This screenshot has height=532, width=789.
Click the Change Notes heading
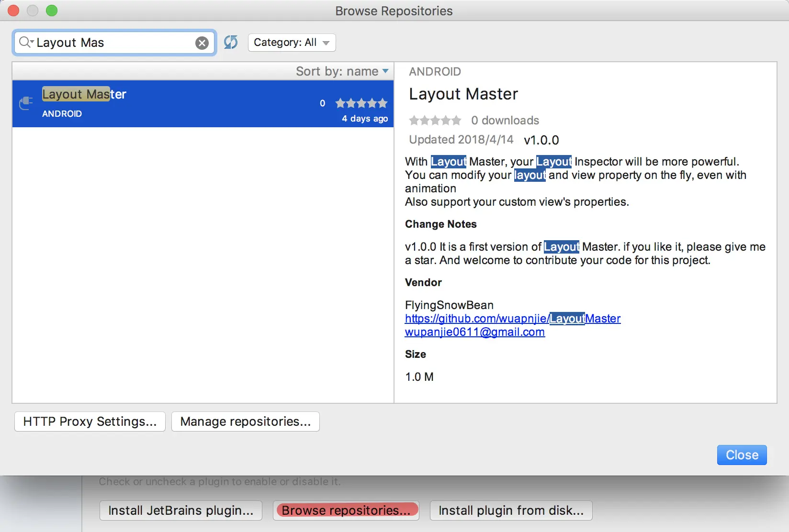coord(441,224)
